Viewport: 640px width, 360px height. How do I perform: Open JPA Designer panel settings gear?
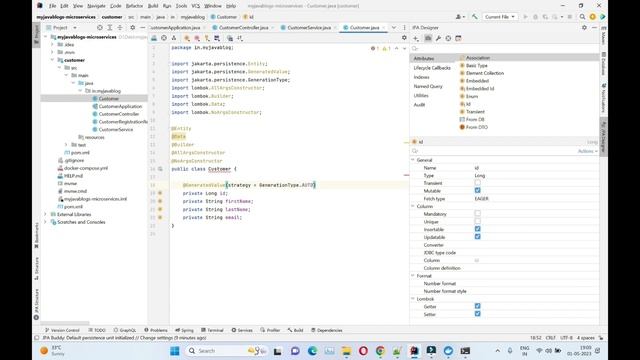(x=584, y=27)
